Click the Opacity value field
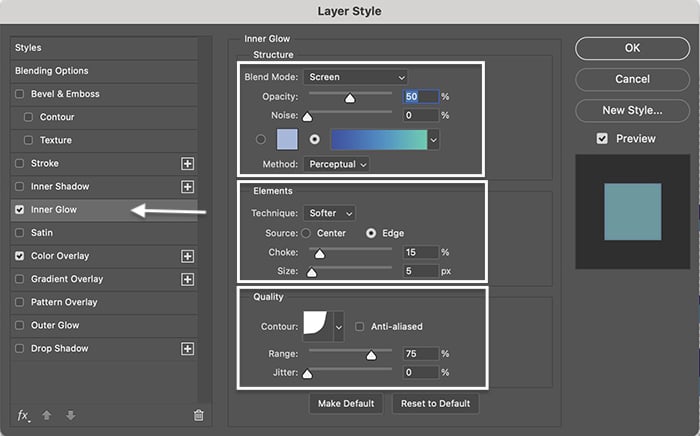The image size is (700, 436). pos(421,96)
